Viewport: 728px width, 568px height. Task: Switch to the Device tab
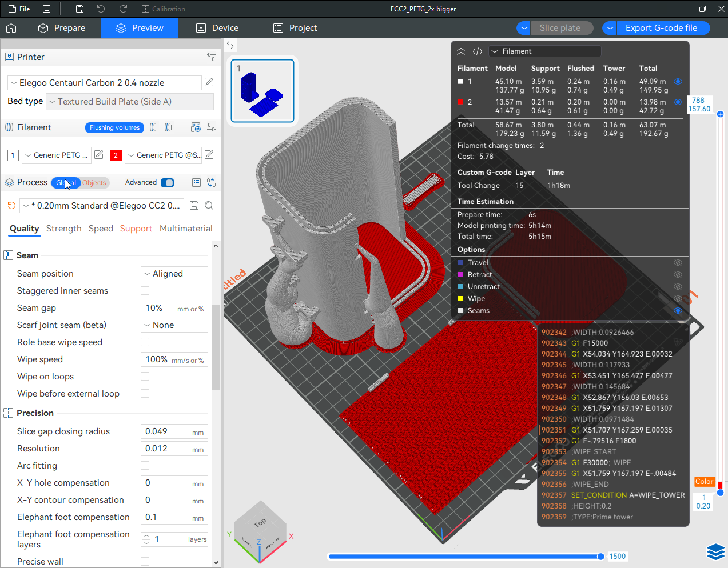(x=217, y=28)
